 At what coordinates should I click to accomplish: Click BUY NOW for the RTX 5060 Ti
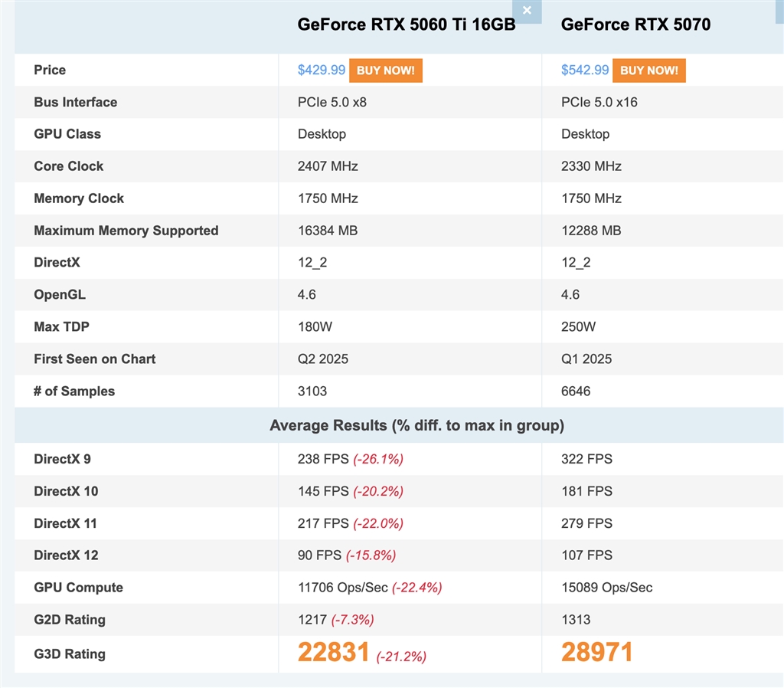(x=385, y=70)
